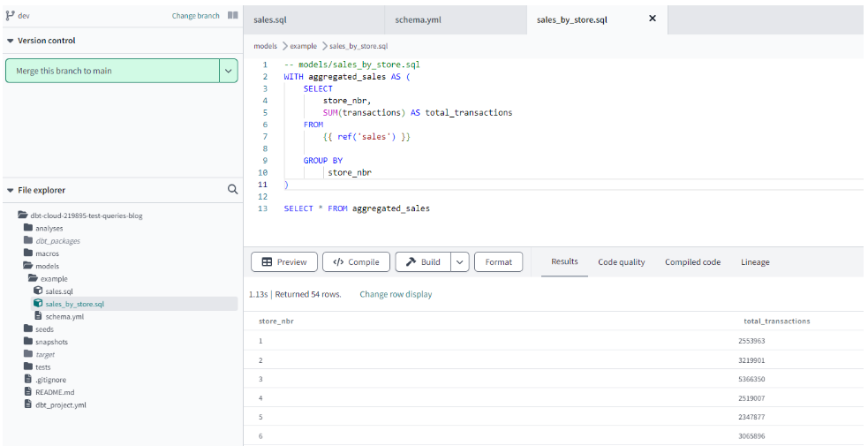Click the Change row display link
Image resolution: width=868 pixels, height=446 pixels.
click(x=396, y=294)
